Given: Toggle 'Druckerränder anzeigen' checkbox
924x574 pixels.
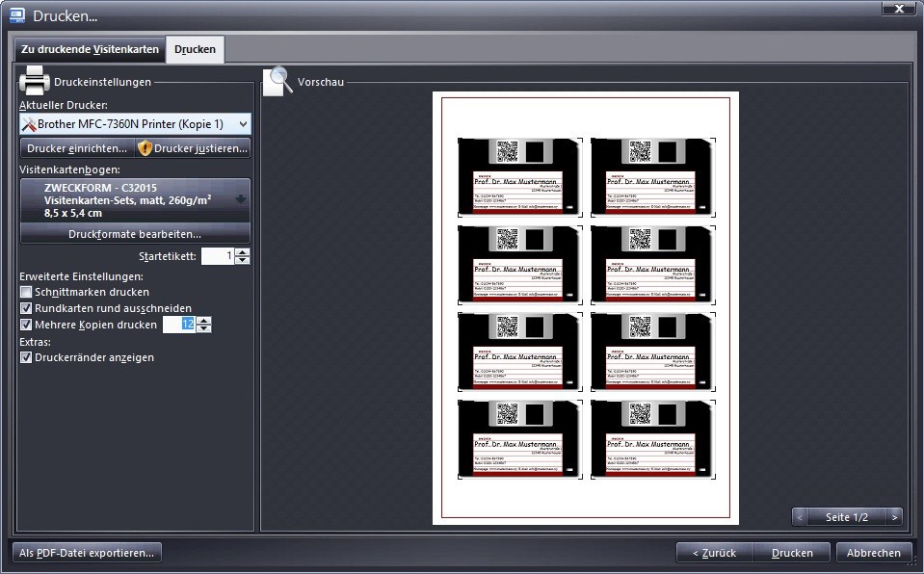Looking at the screenshot, I should coord(26,357).
